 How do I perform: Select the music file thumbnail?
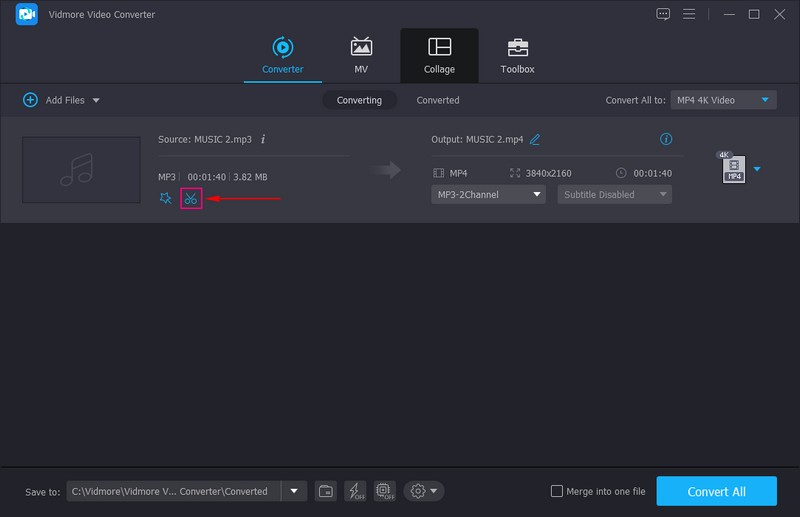pos(81,168)
